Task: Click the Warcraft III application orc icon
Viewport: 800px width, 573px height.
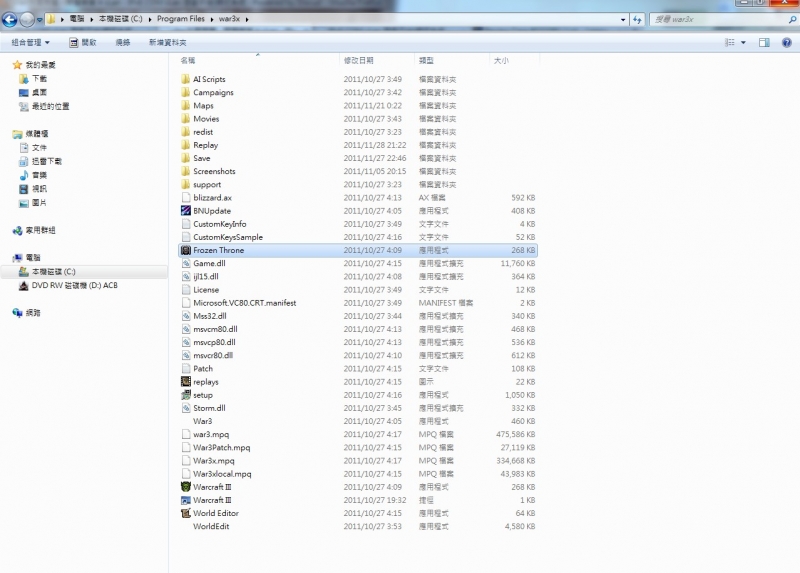Action: [x=186, y=487]
